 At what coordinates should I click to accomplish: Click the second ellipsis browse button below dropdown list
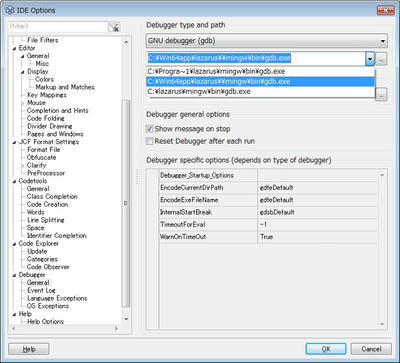coord(381,94)
